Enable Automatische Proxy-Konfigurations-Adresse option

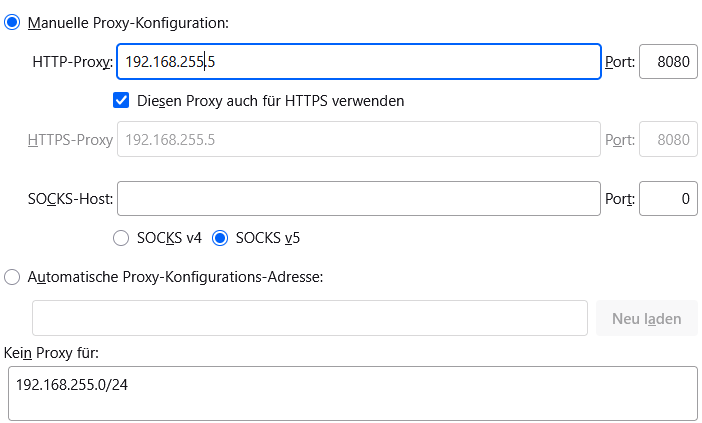pyautogui.click(x=13, y=277)
